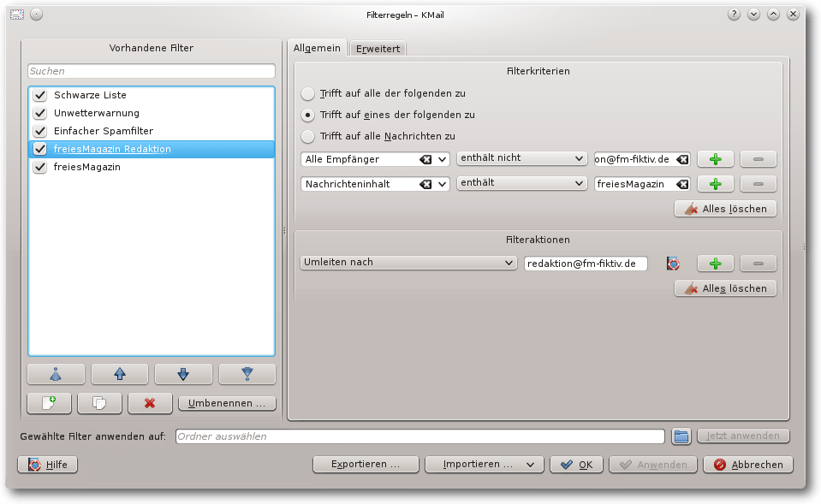Add criterion after Nachrichteninhalt row
The height and width of the screenshot is (504, 821).
pyautogui.click(x=715, y=184)
